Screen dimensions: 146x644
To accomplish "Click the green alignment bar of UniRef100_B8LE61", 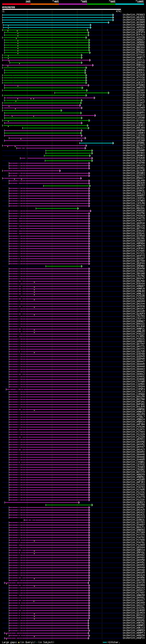I will click(57, 209).
